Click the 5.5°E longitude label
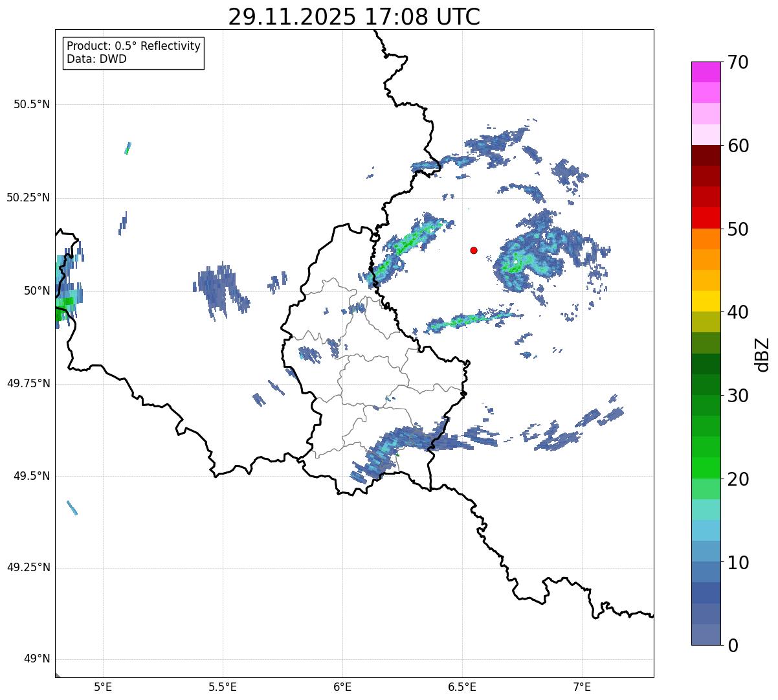The width and height of the screenshot is (778, 700). click(x=223, y=686)
